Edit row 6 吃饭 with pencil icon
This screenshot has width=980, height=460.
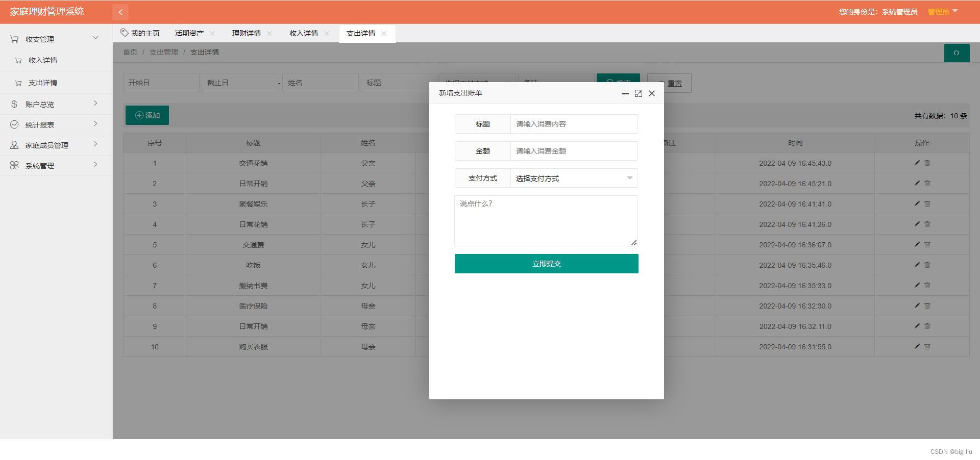point(917,265)
